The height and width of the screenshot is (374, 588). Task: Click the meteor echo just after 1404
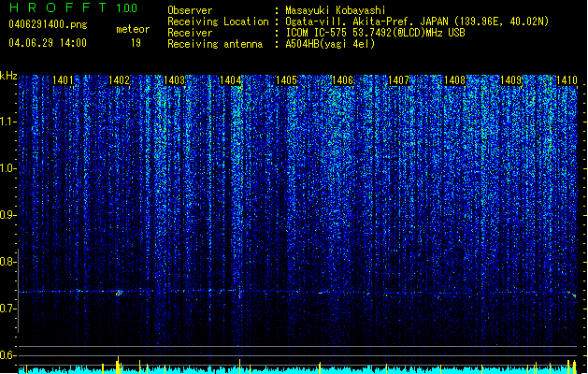(x=239, y=295)
